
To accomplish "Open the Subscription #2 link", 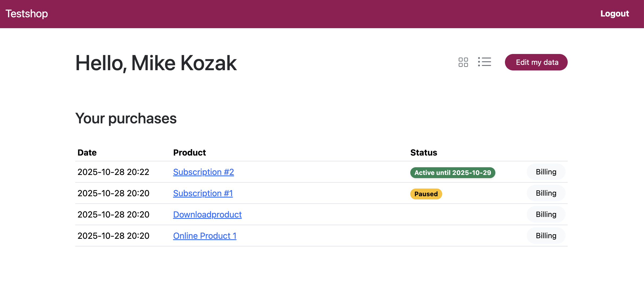I will [203, 172].
